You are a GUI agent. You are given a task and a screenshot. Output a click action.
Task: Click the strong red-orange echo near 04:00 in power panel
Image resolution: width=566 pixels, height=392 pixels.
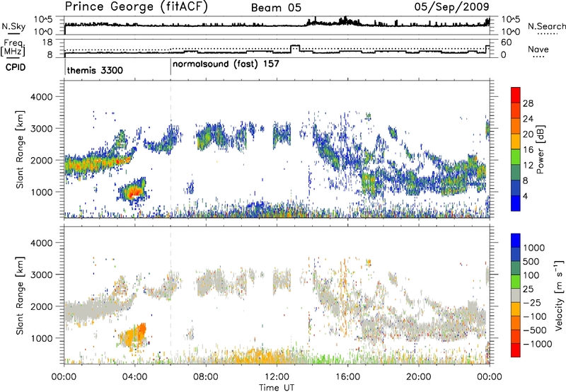[134, 191]
